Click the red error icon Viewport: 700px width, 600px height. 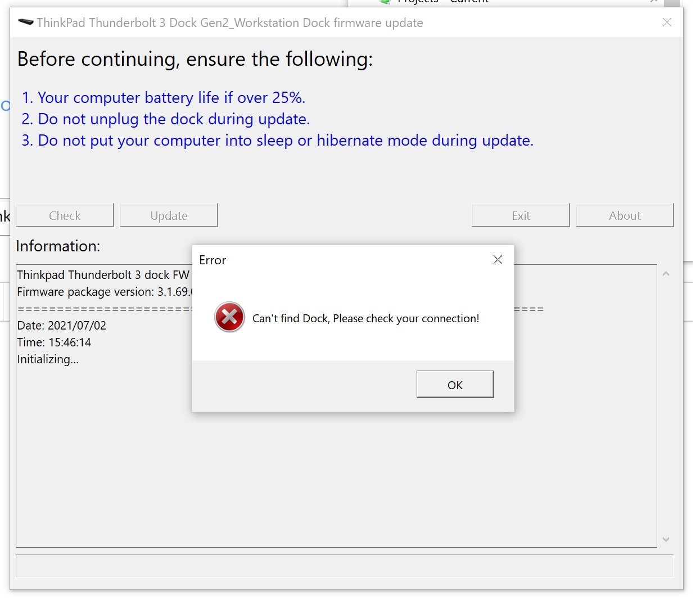[x=229, y=317]
